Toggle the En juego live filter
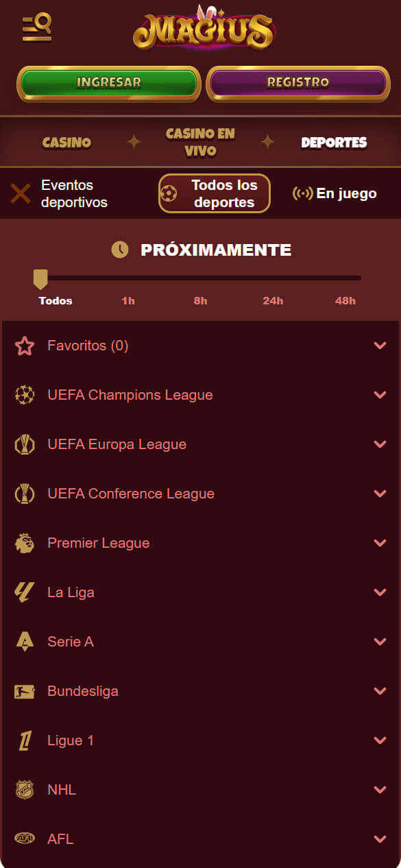401x868 pixels. 335,194
